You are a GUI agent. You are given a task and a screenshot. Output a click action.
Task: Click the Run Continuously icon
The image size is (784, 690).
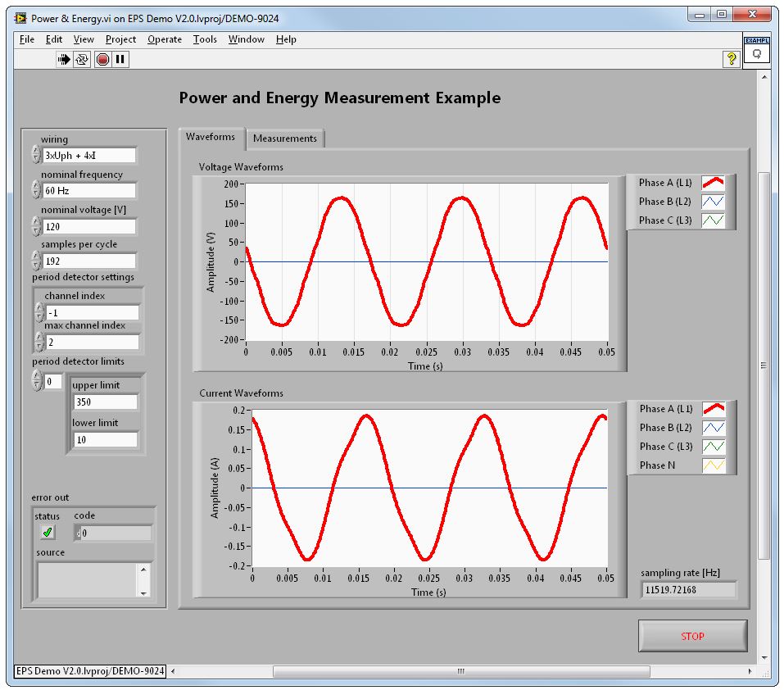pyautogui.click(x=82, y=59)
